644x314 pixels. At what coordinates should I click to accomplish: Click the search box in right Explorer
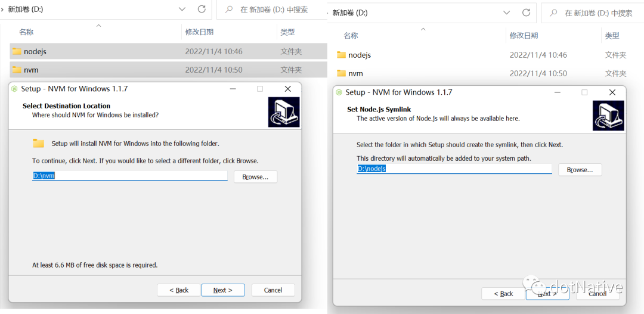click(x=593, y=13)
